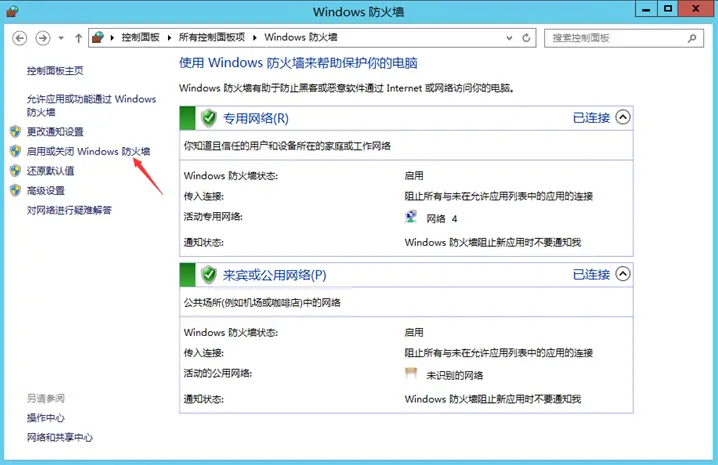This screenshot has width=718, height=465.
Task: Click the Back navigation arrow
Action: [19, 38]
